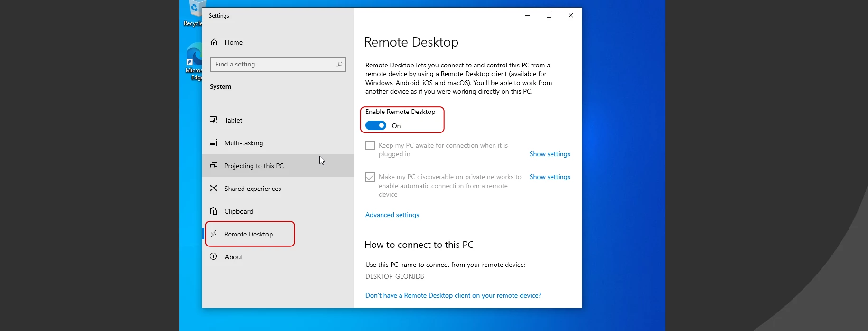868x331 pixels.
Task: Click Don't have a Remote Desktop client link
Action: coord(453,295)
